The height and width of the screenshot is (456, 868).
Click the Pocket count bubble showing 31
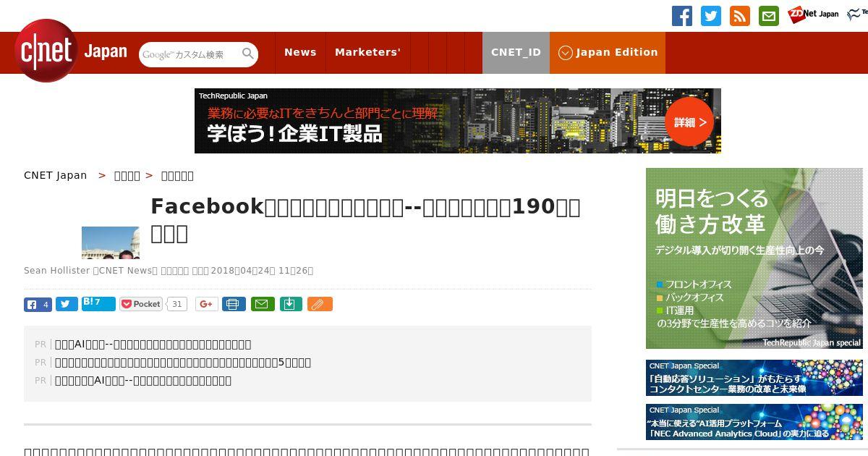[x=176, y=304]
